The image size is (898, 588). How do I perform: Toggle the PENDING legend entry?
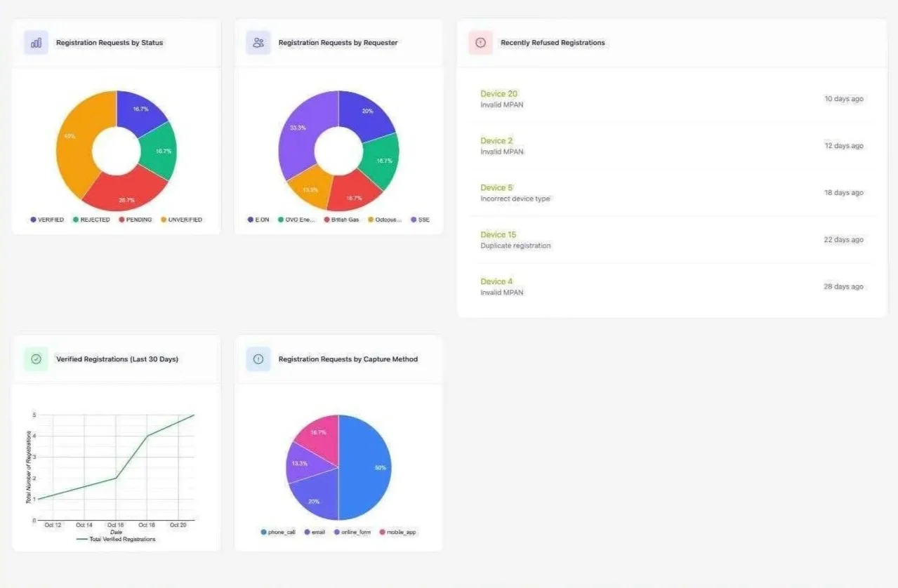click(x=135, y=220)
